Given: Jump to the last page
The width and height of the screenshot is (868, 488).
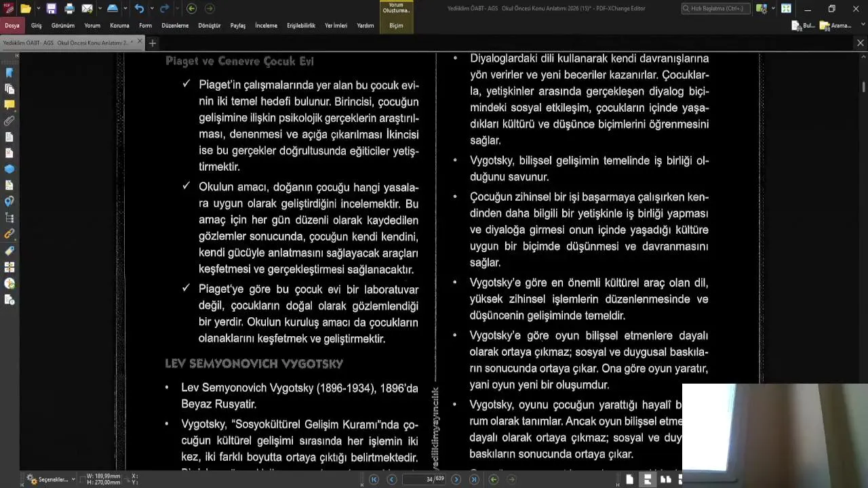Looking at the screenshot, I should [x=474, y=479].
